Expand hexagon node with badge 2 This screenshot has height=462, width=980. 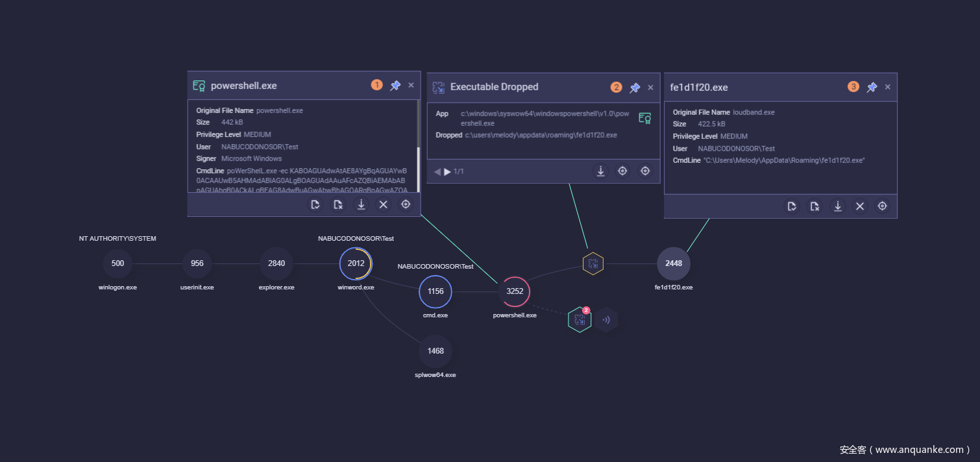580,320
